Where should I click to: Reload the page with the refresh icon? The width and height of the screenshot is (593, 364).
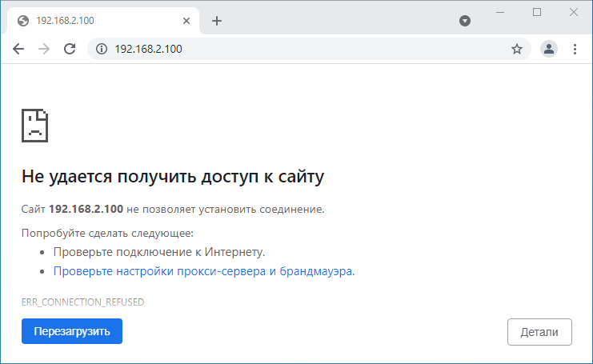[x=70, y=49]
